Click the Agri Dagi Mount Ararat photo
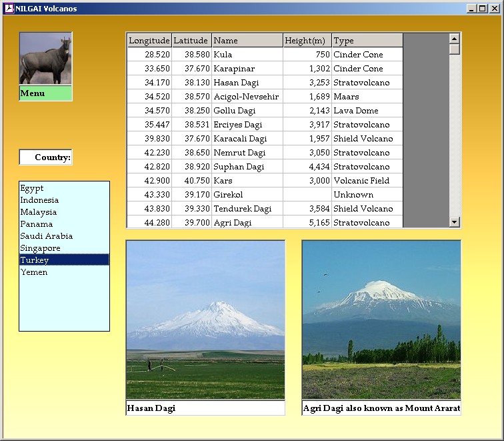504x441 pixels. [381, 320]
